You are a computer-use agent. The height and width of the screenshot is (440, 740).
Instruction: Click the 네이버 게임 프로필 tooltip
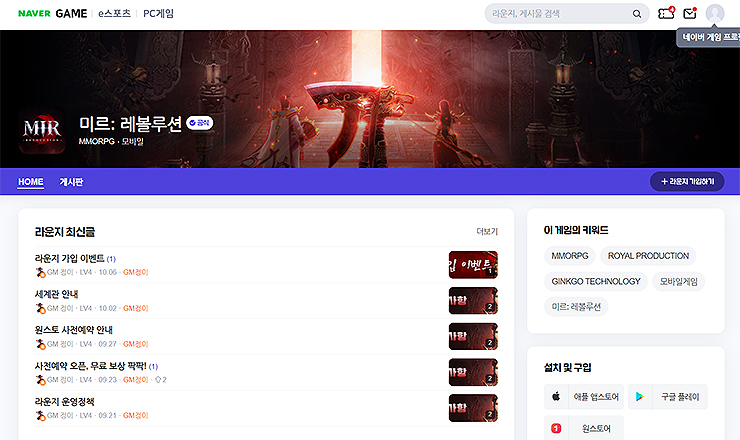pyautogui.click(x=708, y=37)
